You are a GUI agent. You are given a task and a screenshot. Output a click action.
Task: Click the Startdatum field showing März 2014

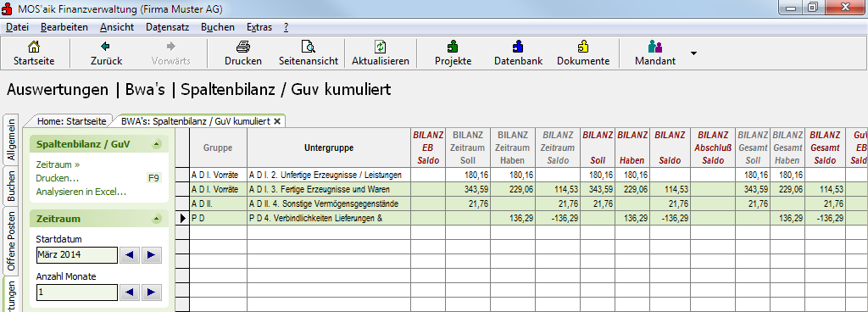pos(77,255)
